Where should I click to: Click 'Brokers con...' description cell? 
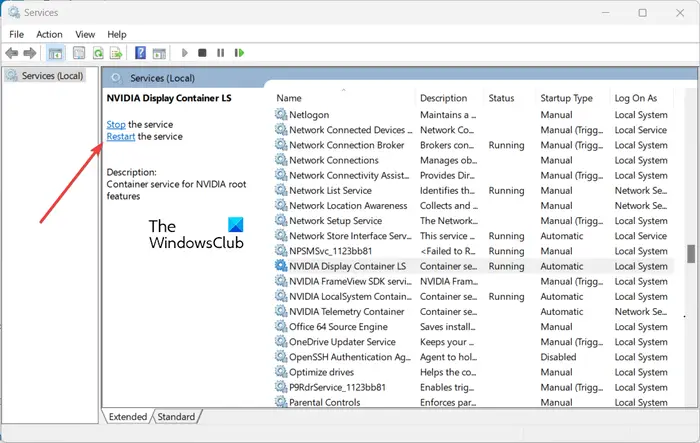(x=447, y=145)
